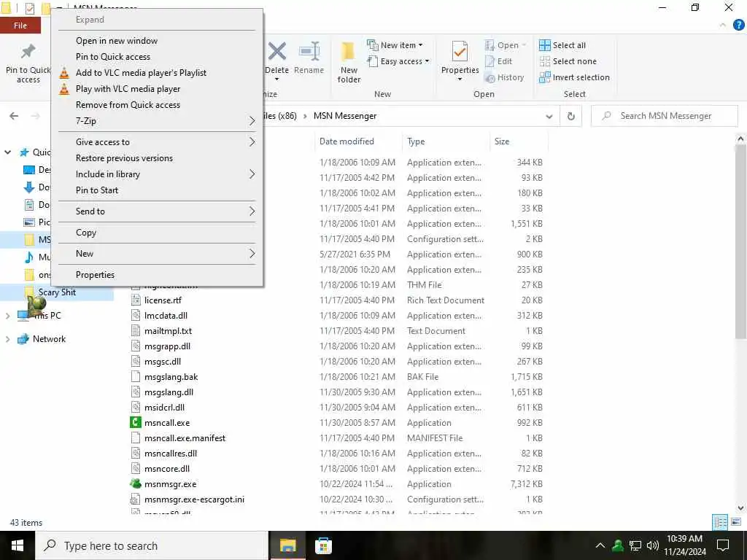Open the New submenu in context menu
Image resolution: width=747 pixels, height=560 pixels.
click(x=158, y=254)
